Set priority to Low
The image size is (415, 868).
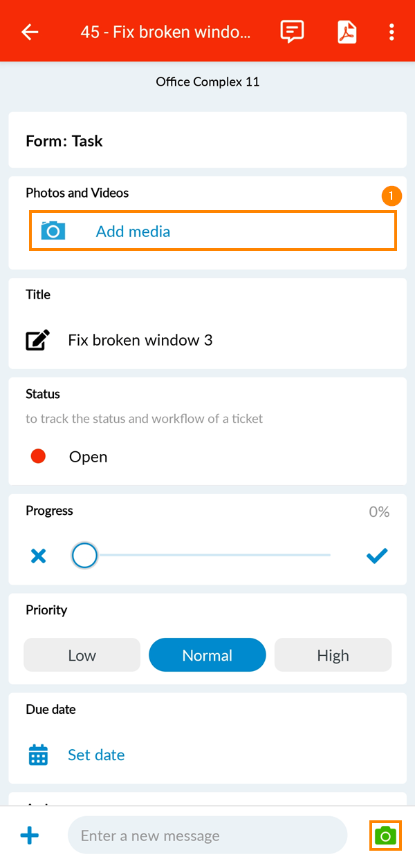click(82, 655)
